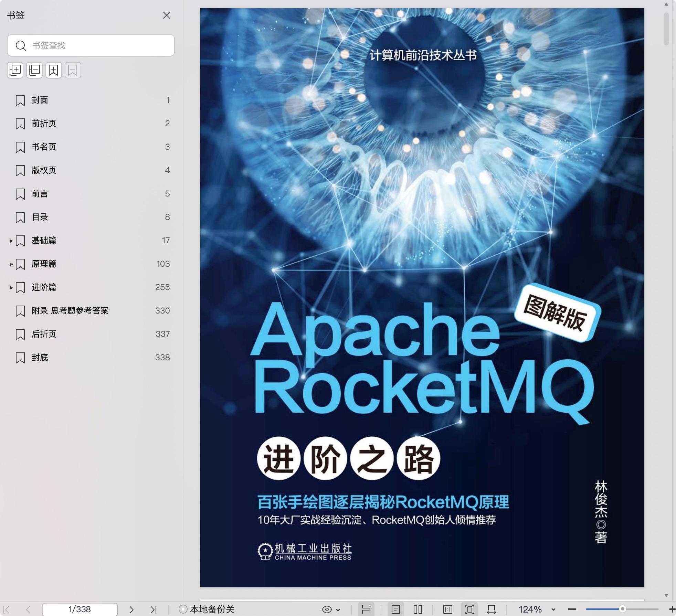Jump to the 前折页 bookmark
This screenshot has width=676, height=616.
click(91, 124)
